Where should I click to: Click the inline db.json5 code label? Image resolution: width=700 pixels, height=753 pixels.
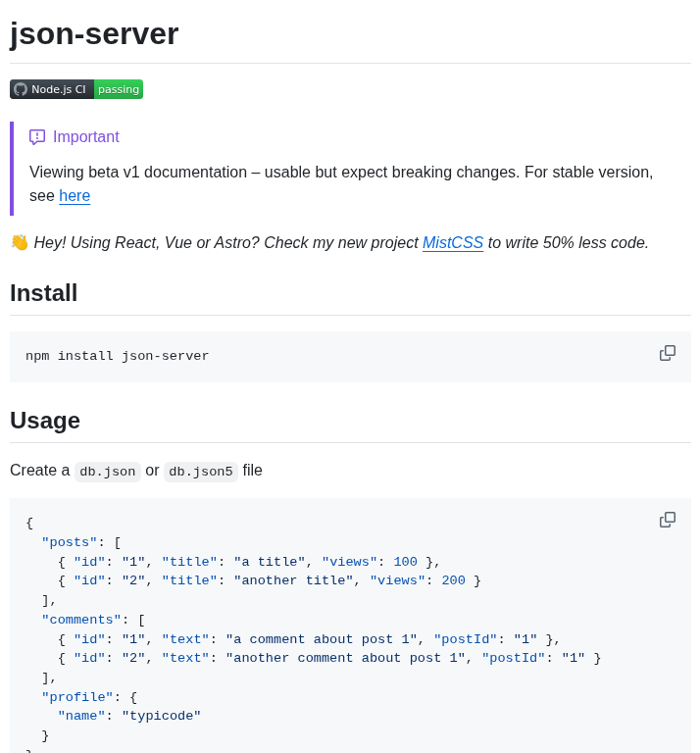[x=201, y=472]
